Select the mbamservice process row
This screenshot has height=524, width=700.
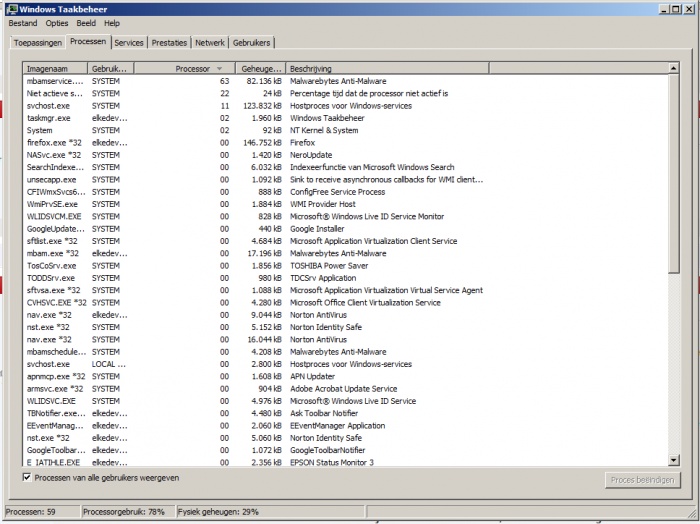pos(346,81)
